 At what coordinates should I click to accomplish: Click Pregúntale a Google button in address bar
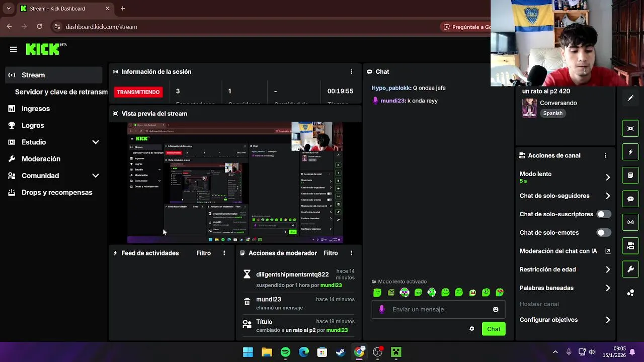pyautogui.click(x=467, y=27)
